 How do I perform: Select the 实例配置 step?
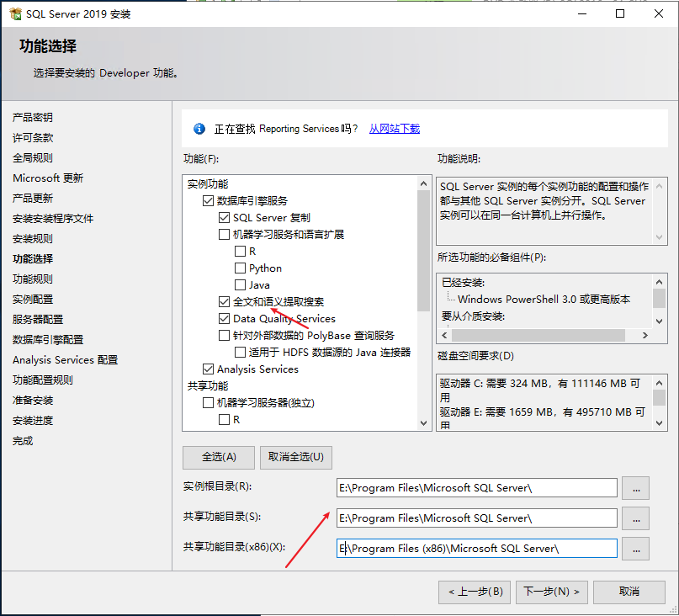[x=33, y=300]
